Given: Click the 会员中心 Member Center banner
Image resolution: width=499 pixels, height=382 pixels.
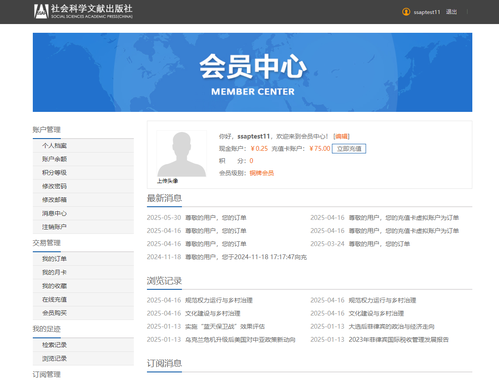Looking at the screenshot, I should [252, 72].
